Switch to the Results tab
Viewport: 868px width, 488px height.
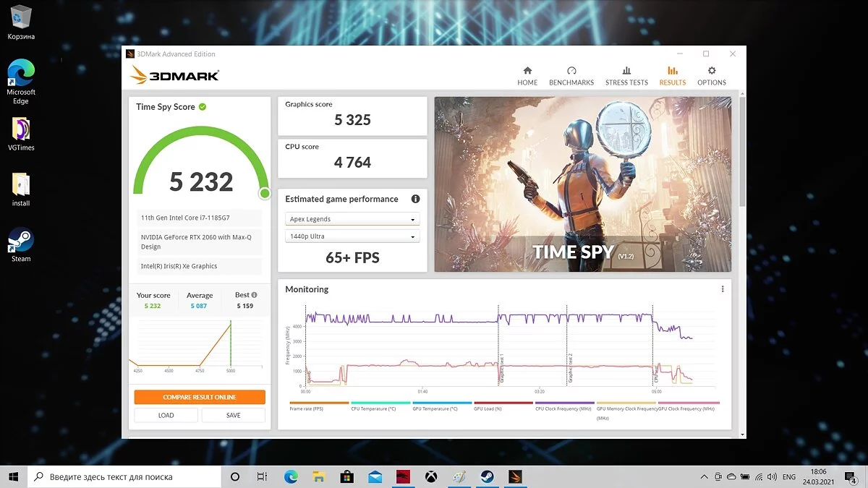click(x=672, y=75)
